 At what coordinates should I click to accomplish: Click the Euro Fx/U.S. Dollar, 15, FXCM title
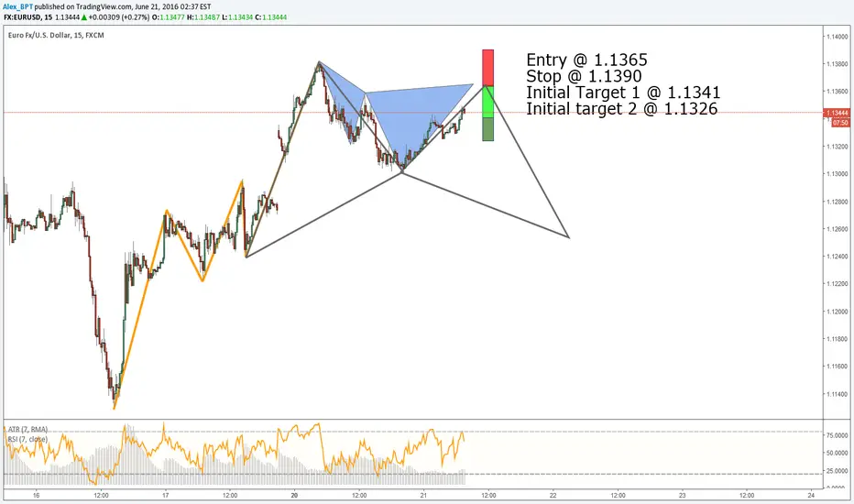[x=56, y=35]
